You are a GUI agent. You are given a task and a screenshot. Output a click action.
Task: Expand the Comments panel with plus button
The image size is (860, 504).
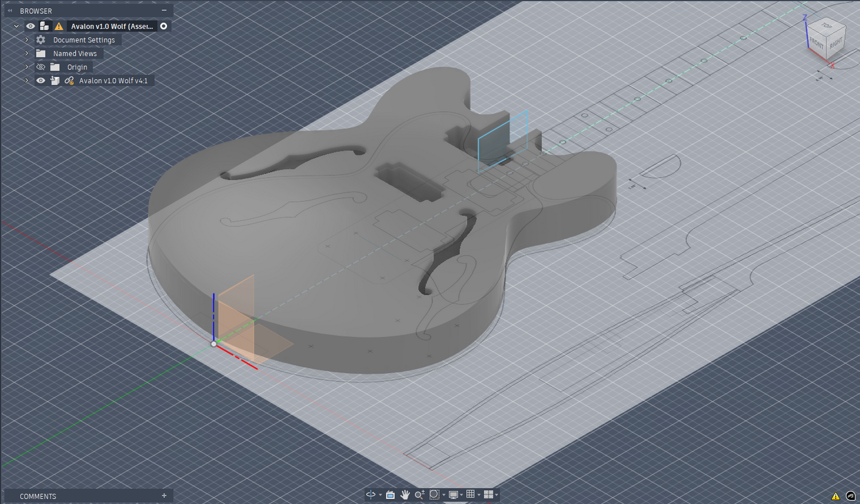(x=164, y=496)
